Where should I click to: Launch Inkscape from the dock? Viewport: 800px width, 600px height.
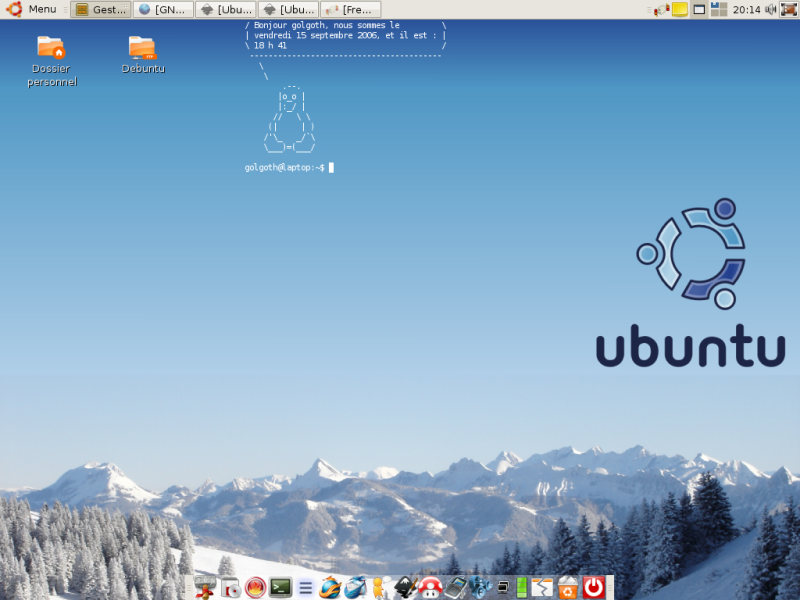[406, 587]
